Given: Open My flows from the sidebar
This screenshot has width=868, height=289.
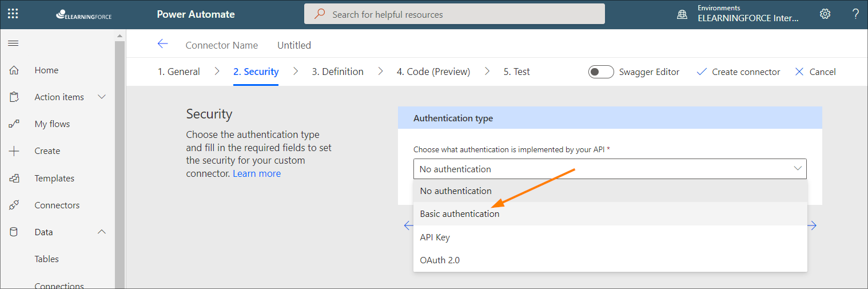Looking at the screenshot, I should [x=51, y=124].
